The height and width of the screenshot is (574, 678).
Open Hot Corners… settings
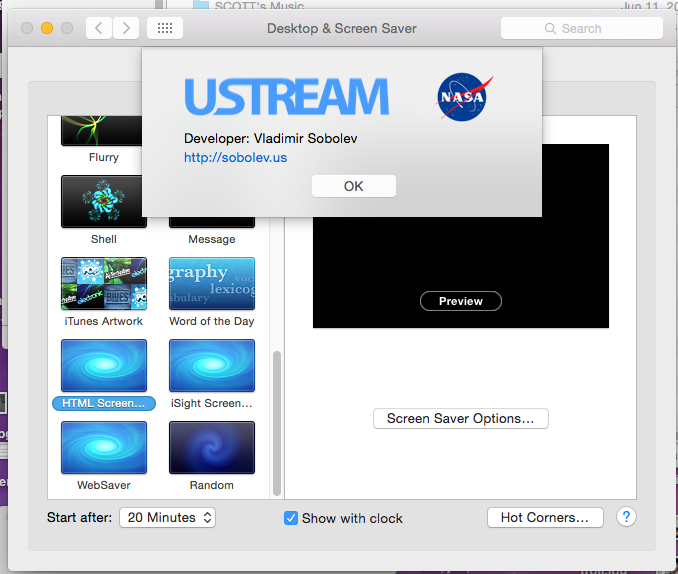pyautogui.click(x=545, y=517)
